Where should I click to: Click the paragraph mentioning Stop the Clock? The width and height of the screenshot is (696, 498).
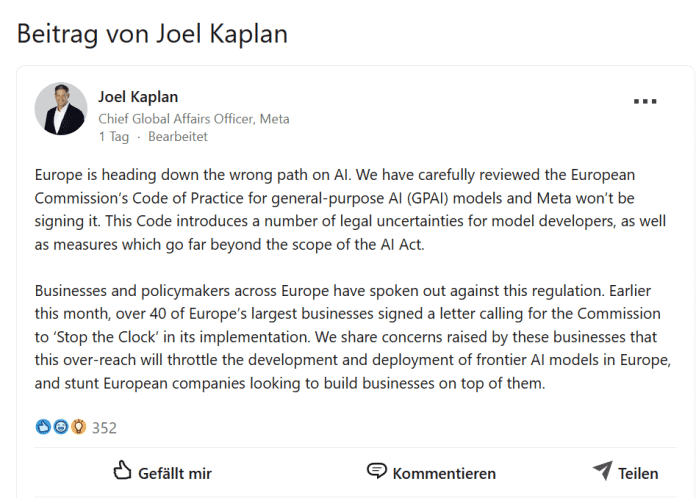(x=353, y=337)
